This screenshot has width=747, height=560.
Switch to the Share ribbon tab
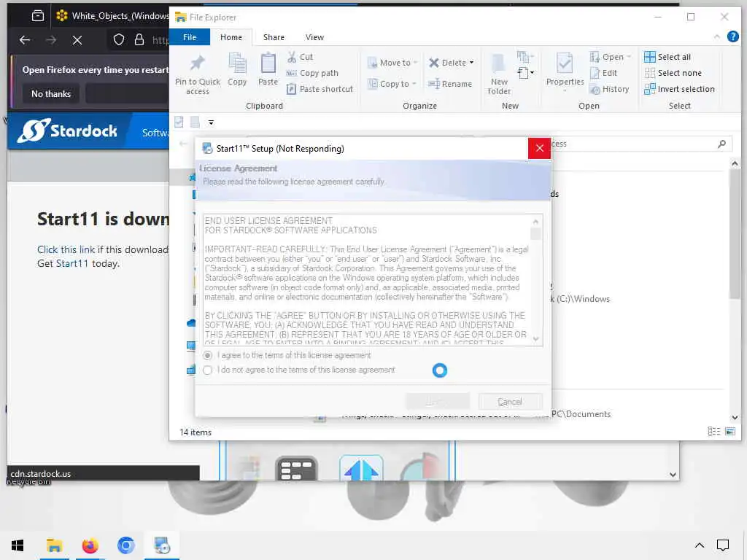[274, 37]
